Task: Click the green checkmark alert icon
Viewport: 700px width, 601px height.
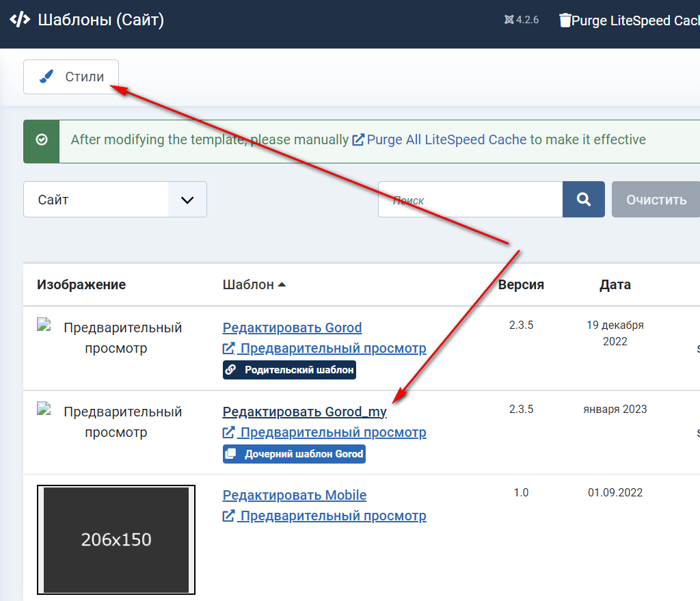Action: pos(42,140)
